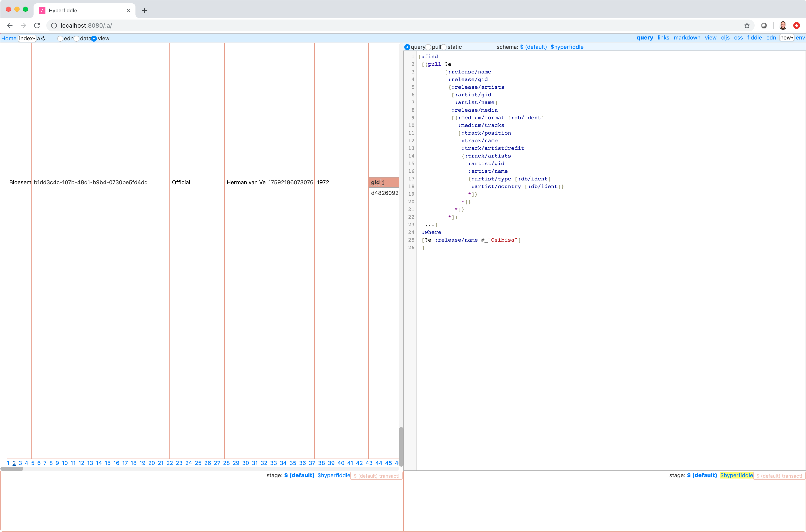
Task: Switch to the cljs tab
Action: click(725, 38)
